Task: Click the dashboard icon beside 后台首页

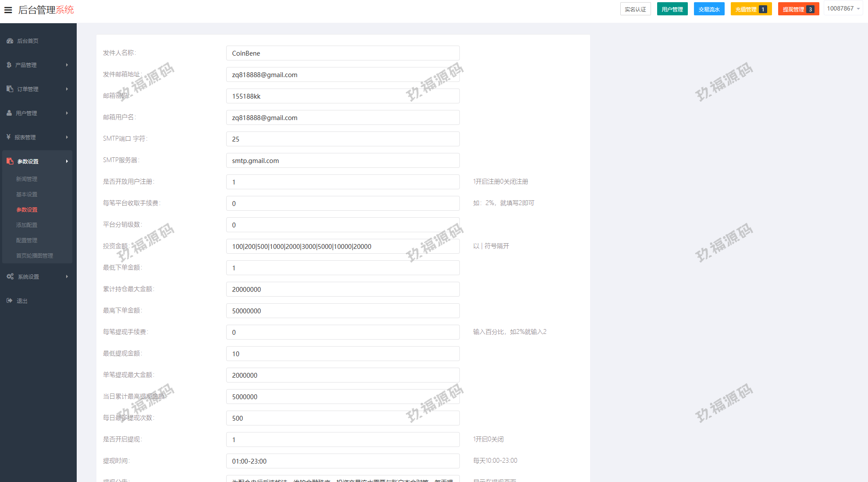Action: 10,41
